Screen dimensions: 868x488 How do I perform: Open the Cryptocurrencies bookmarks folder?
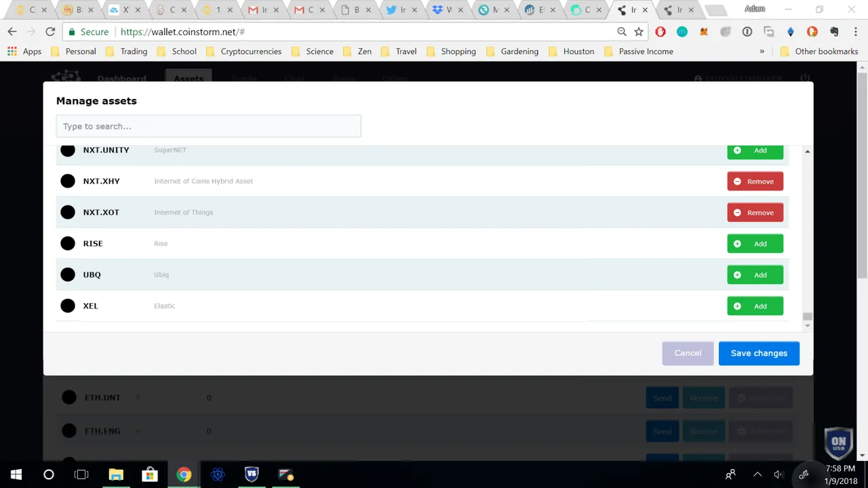coord(243,52)
